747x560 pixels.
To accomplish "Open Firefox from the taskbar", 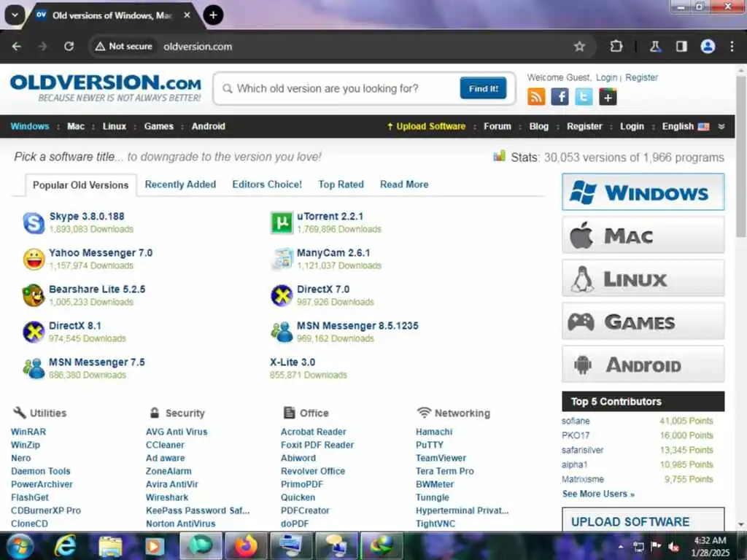I will (x=245, y=546).
